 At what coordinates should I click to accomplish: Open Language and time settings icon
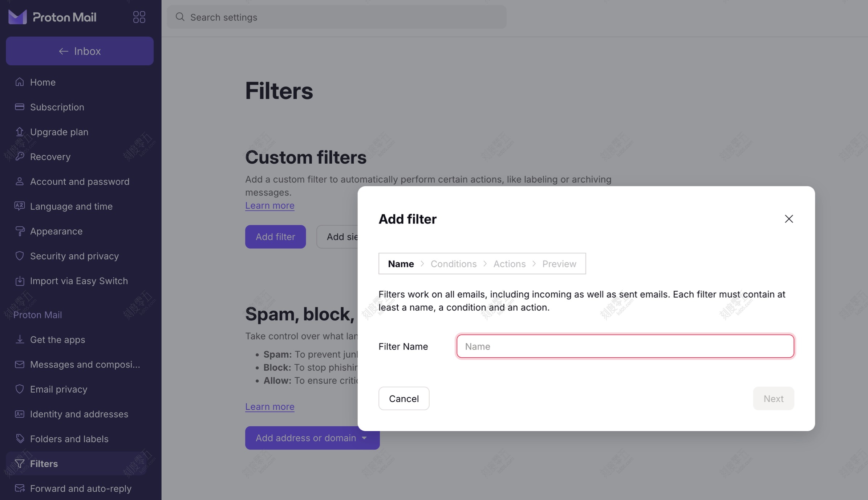point(20,206)
